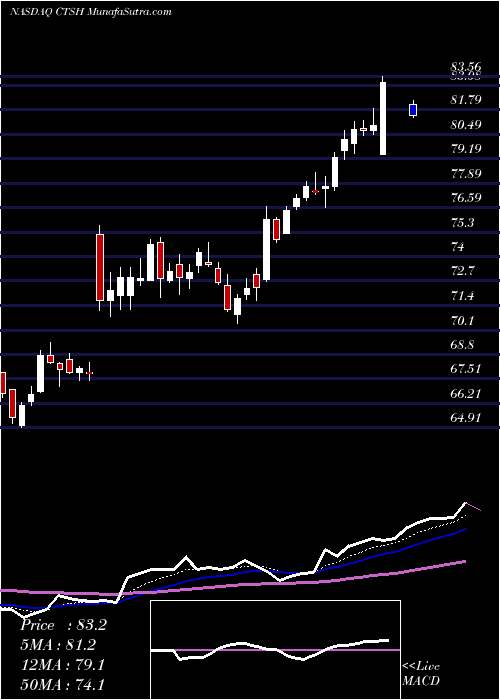
Task: Click the large red gap-up candle near 75.3
Action: 100,267
